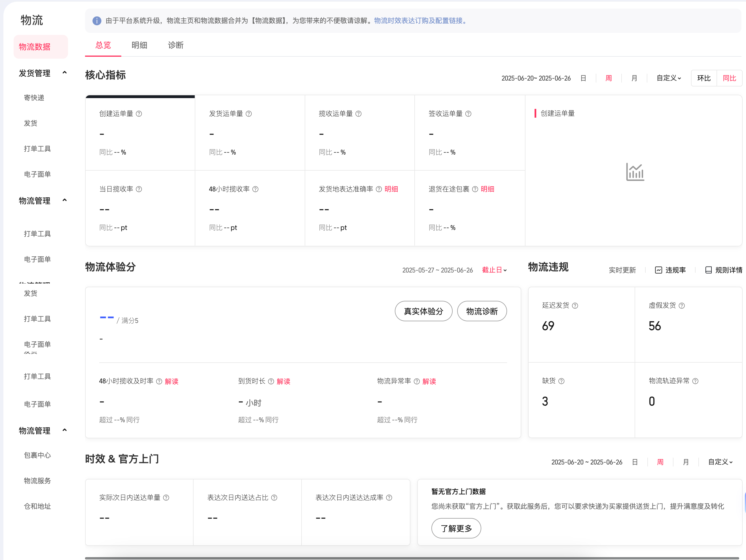Select 日 granularity for 核心指标
The width and height of the screenshot is (746, 560).
pos(583,78)
